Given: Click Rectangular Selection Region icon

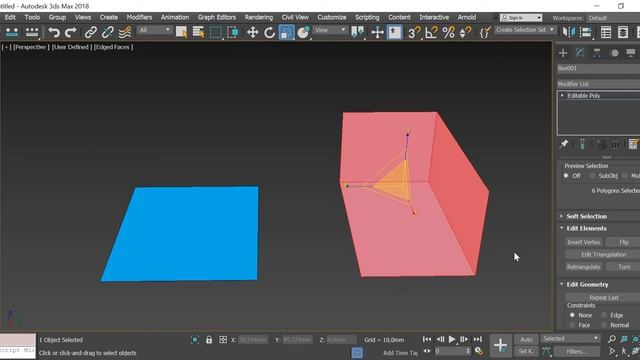Looking at the screenshot, I should 216,32.
